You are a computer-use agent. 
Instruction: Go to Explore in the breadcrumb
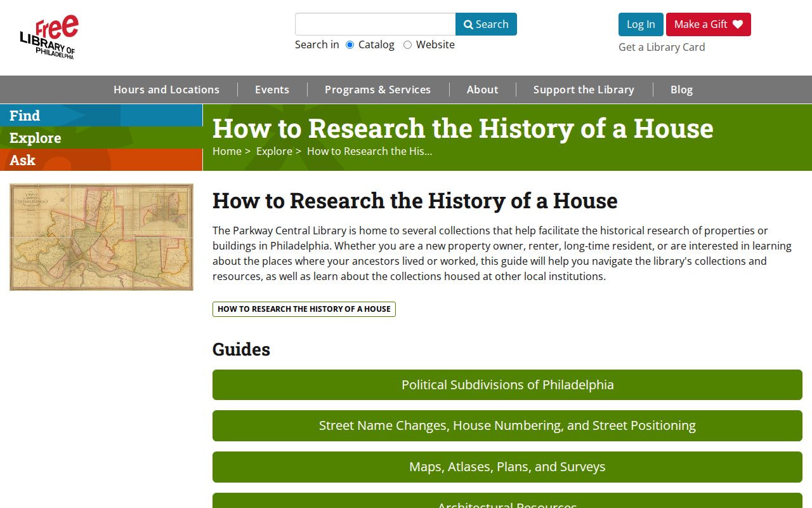click(274, 151)
